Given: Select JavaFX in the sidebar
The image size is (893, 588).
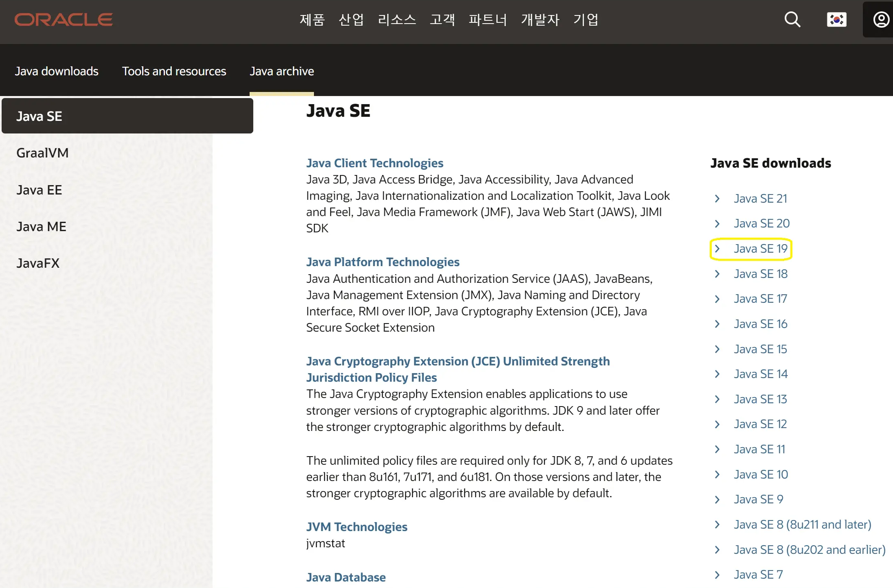Looking at the screenshot, I should [x=38, y=263].
